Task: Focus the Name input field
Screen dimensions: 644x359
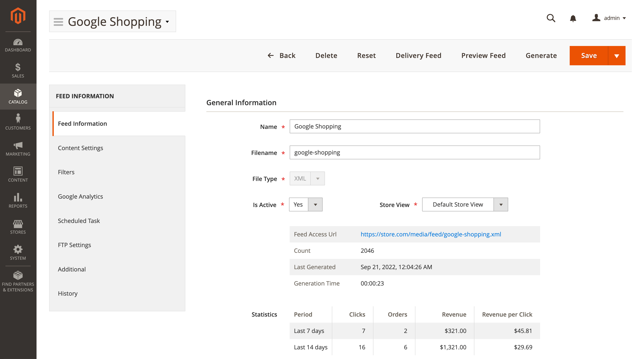Action: coord(415,126)
